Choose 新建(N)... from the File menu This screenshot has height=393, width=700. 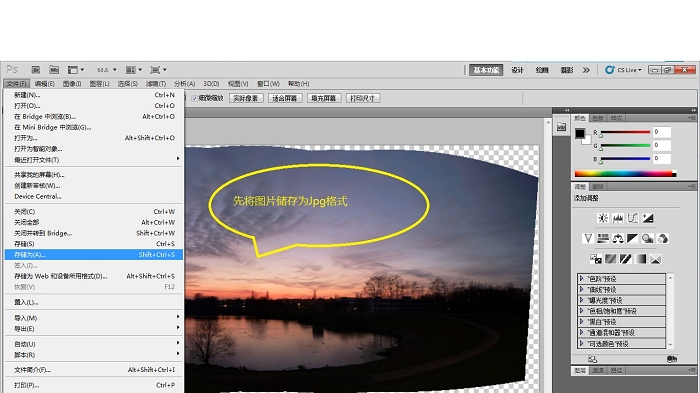pyautogui.click(x=94, y=95)
